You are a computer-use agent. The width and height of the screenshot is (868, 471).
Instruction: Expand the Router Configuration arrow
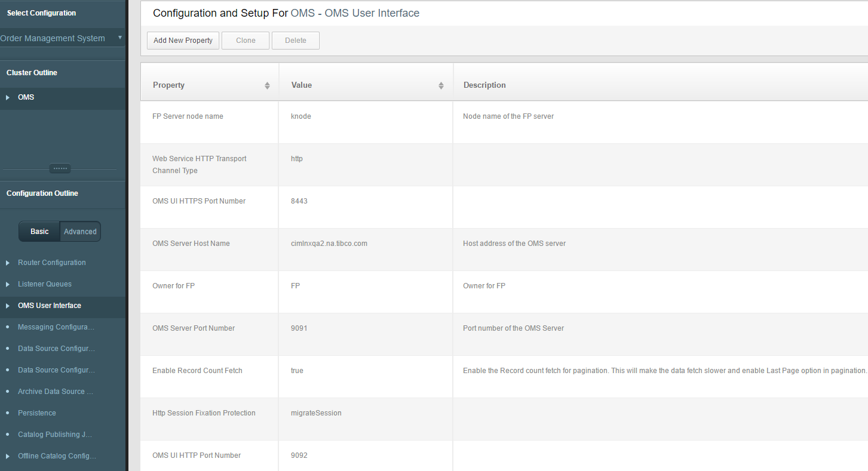coord(8,263)
